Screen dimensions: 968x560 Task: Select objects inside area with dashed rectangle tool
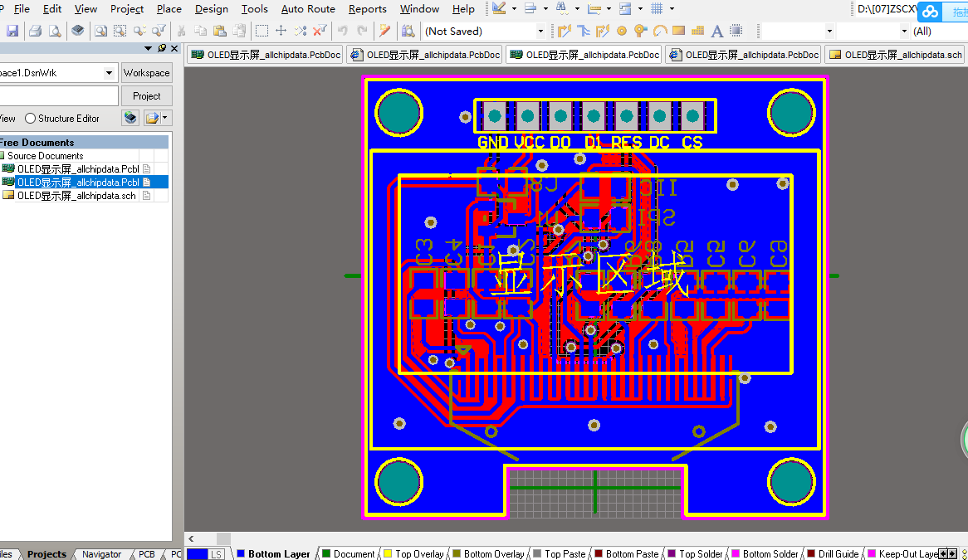tap(262, 31)
